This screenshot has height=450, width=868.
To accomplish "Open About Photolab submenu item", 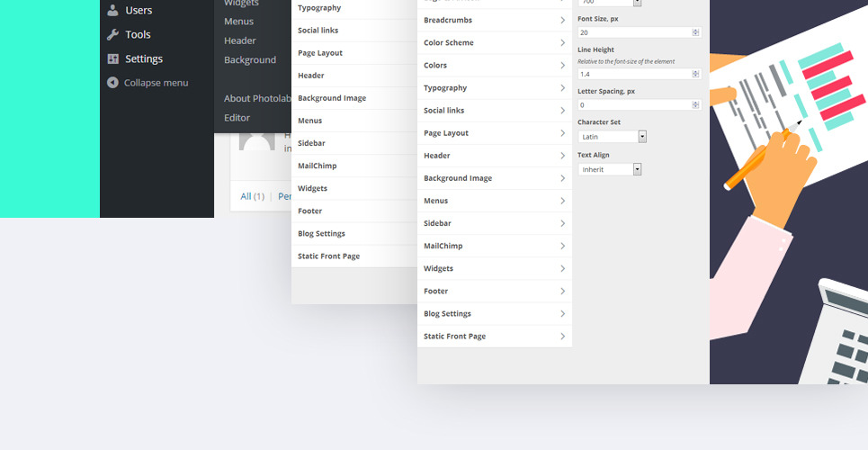I will click(256, 99).
